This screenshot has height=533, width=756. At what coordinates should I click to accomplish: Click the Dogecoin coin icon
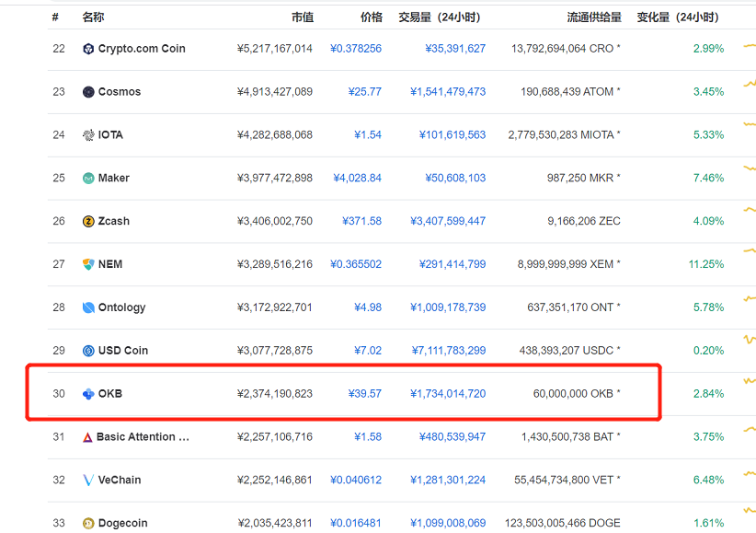pyautogui.click(x=88, y=524)
